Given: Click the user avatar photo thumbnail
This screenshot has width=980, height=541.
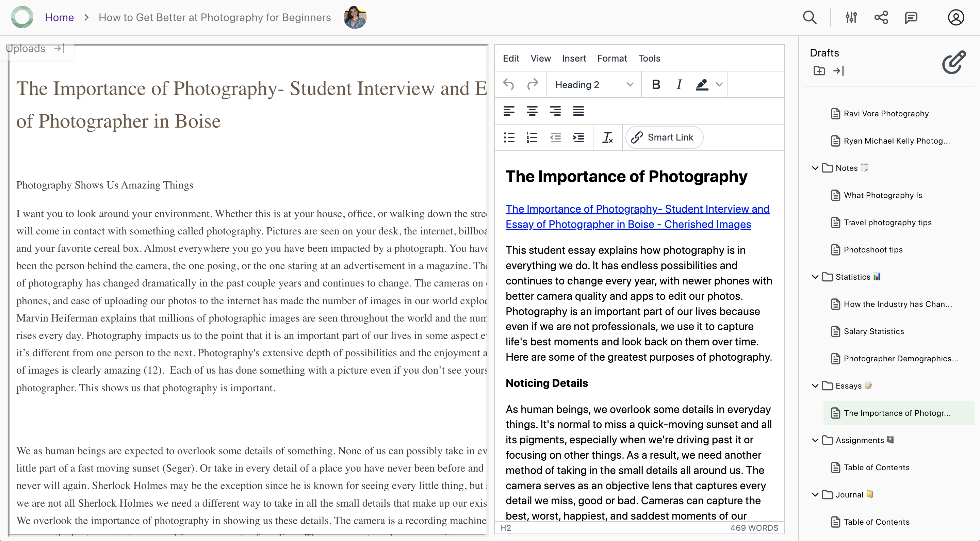Looking at the screenshot, I should tap(355, 17).
